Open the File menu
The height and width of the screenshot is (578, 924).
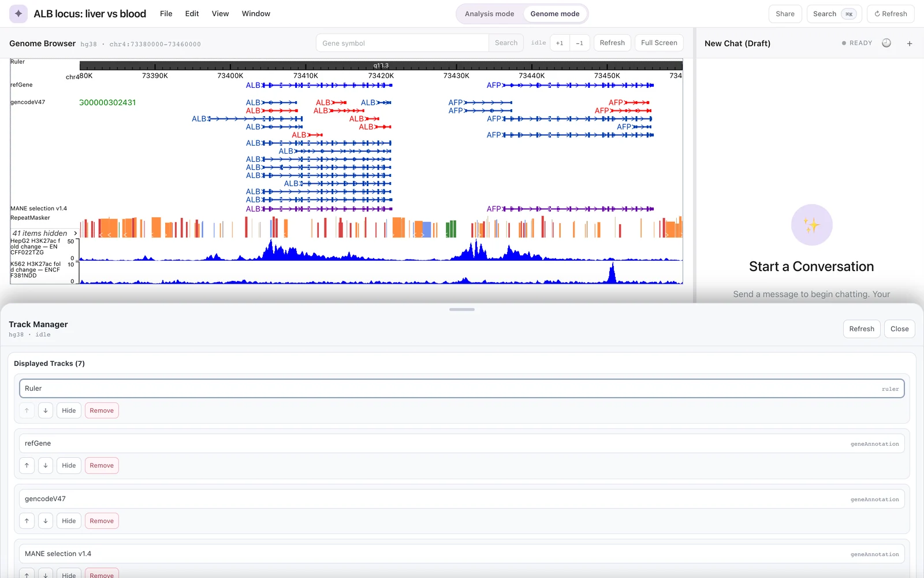point(166,13)
